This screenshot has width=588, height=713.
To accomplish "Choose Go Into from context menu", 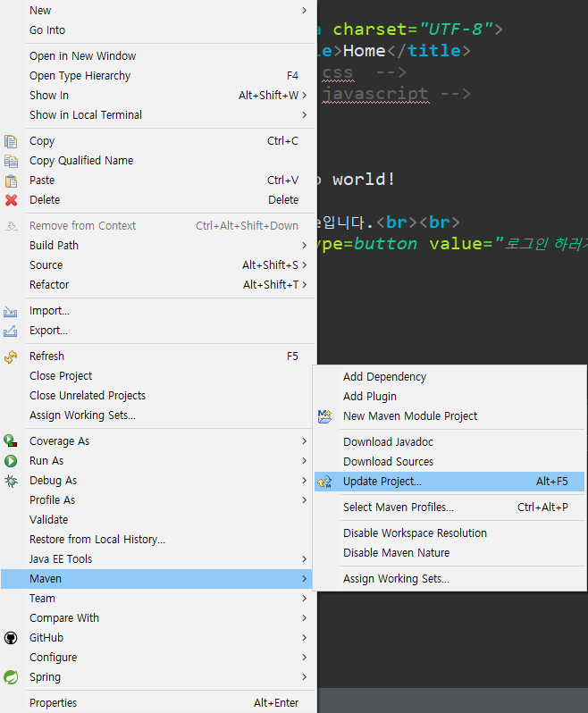I will (47, 30).
